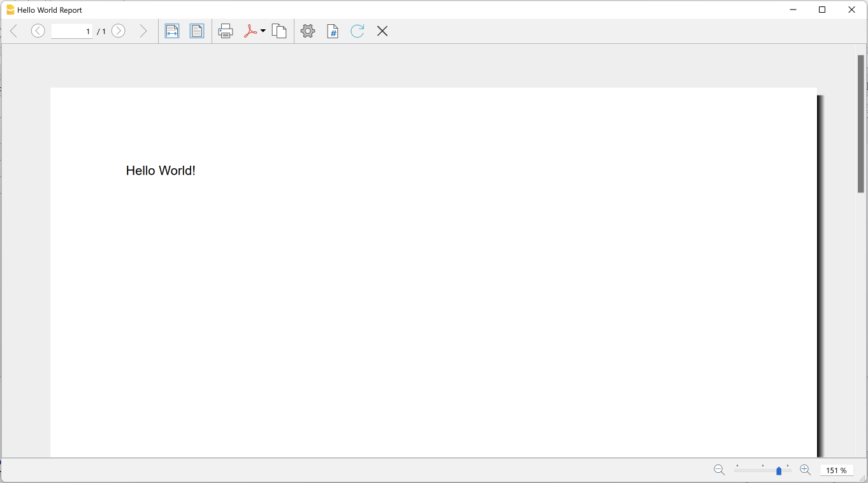This screenshot has width=868, height=483.
Task: Close the preview with the X toolbar icon
Action: [x=382, y=31]
